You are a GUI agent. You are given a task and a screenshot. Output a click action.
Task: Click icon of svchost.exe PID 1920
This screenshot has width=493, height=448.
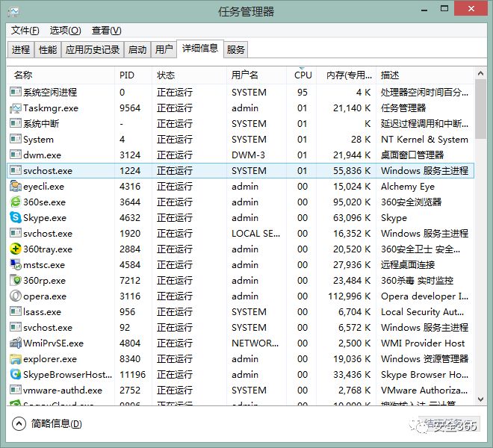(16, 233)
